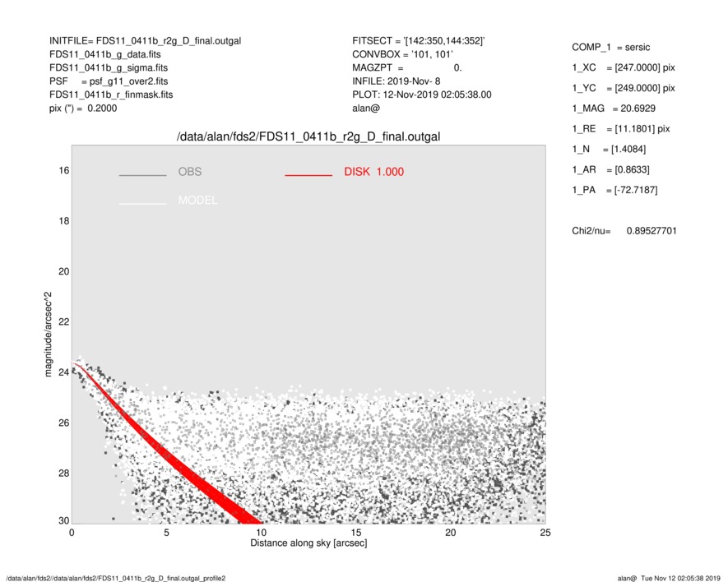Click the Distance along sky [arcsec] axis label
Screen dimensions: 728x582
[x=308, y=543]
